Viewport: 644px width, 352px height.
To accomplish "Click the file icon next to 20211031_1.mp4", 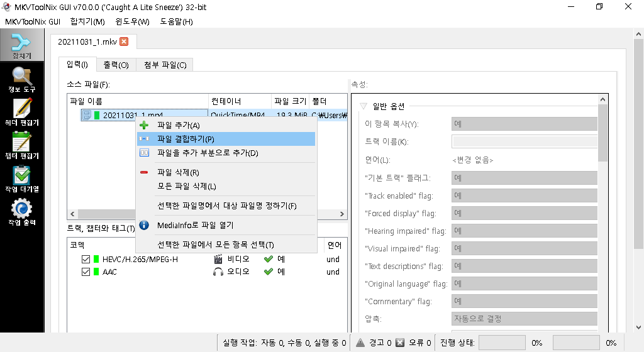I will tap(87, 115).
